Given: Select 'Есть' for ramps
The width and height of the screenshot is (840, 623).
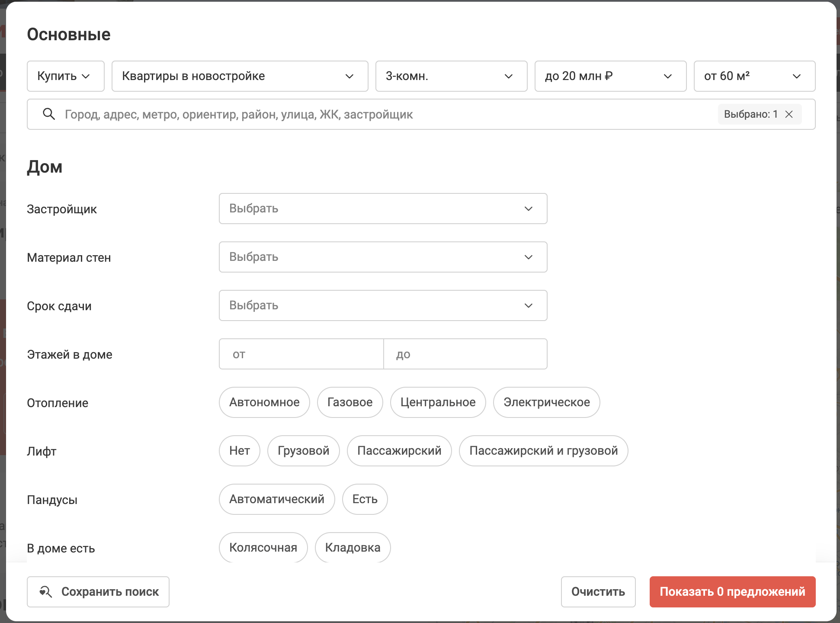Looking at the screenshot, I should [365, 499].
